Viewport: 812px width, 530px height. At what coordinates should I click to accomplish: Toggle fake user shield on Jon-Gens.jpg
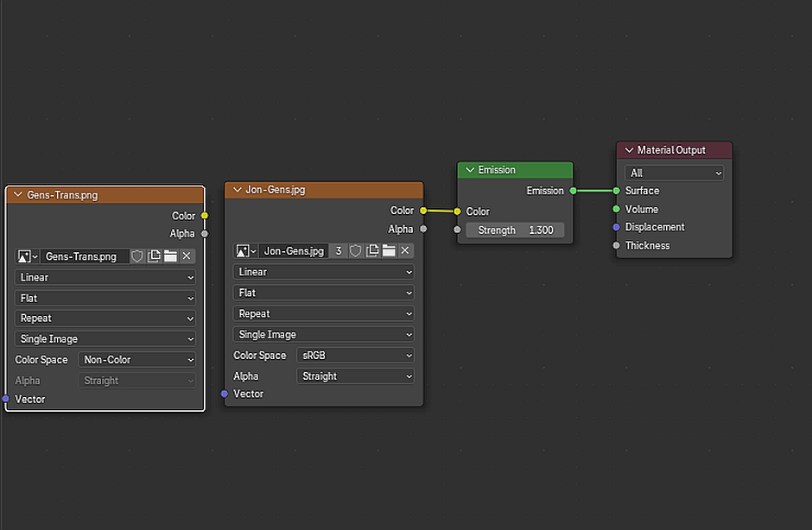pyautogui.click(x=355, y=251)
